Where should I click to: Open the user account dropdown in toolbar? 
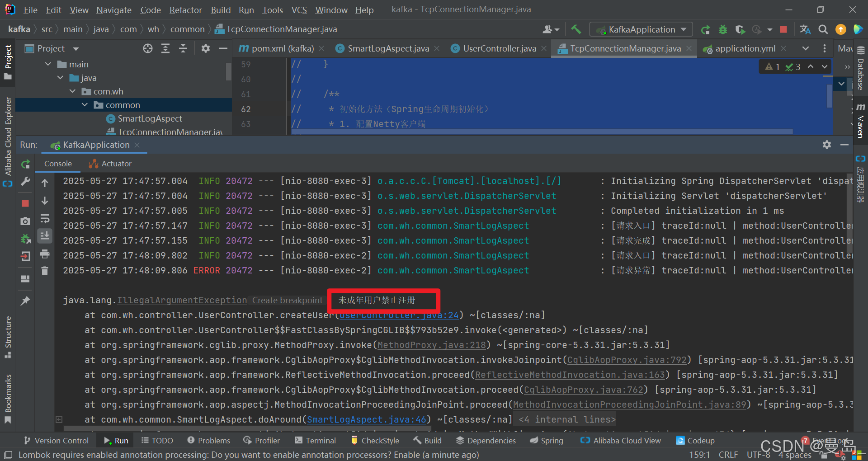(551, 30)
